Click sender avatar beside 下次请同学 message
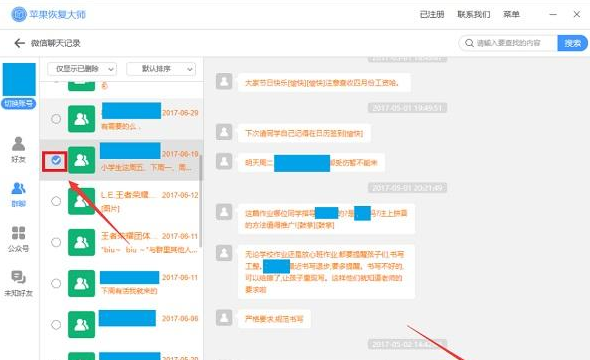 click(224, 132)
